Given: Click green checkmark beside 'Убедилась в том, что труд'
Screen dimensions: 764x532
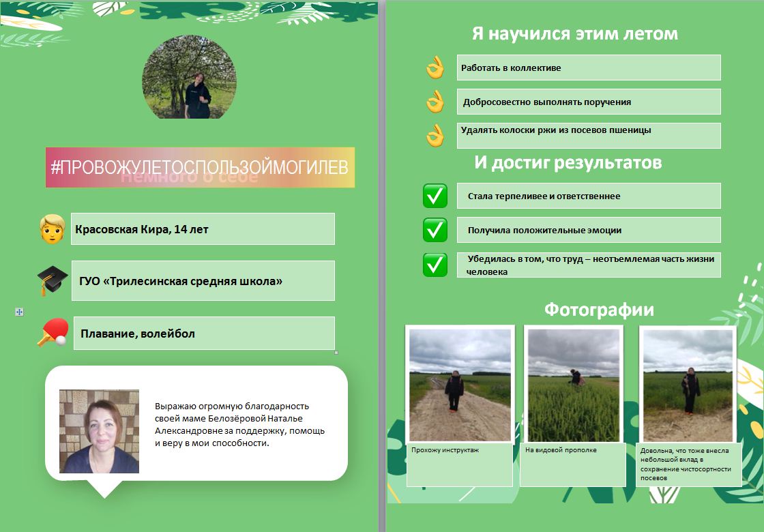Looking at the screenshot, I should click(435, 265).
